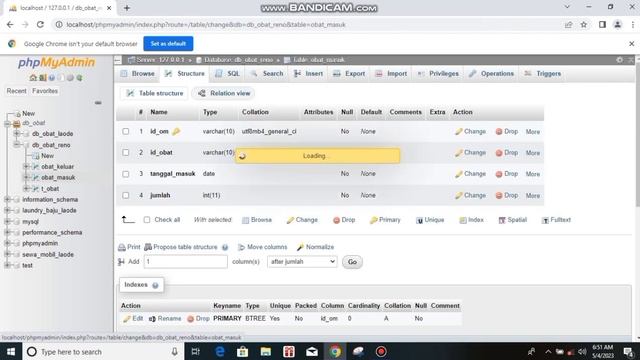Click Change link for jumlah row
This screenshot has width=640, height=360.
pyautogui.click(x=471, y=196)
